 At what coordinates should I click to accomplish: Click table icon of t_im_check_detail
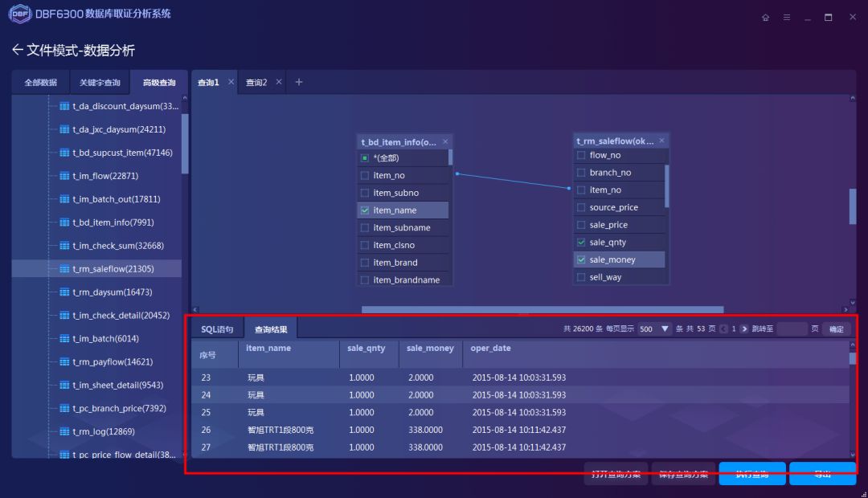tap(65, 316)
